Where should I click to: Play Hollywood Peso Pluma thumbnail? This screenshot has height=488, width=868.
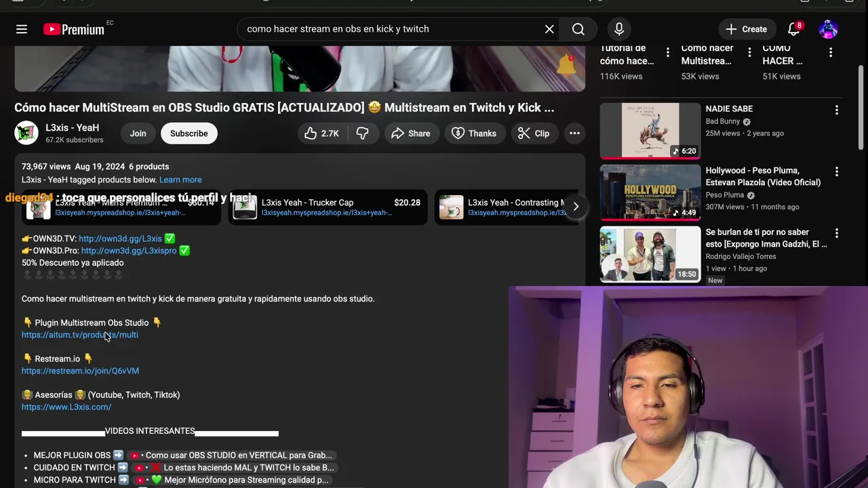[x=650, y=192]
